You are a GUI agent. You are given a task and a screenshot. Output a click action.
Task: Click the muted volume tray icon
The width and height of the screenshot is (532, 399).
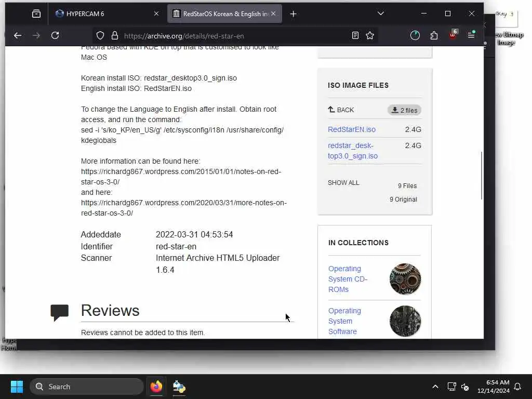465,387
